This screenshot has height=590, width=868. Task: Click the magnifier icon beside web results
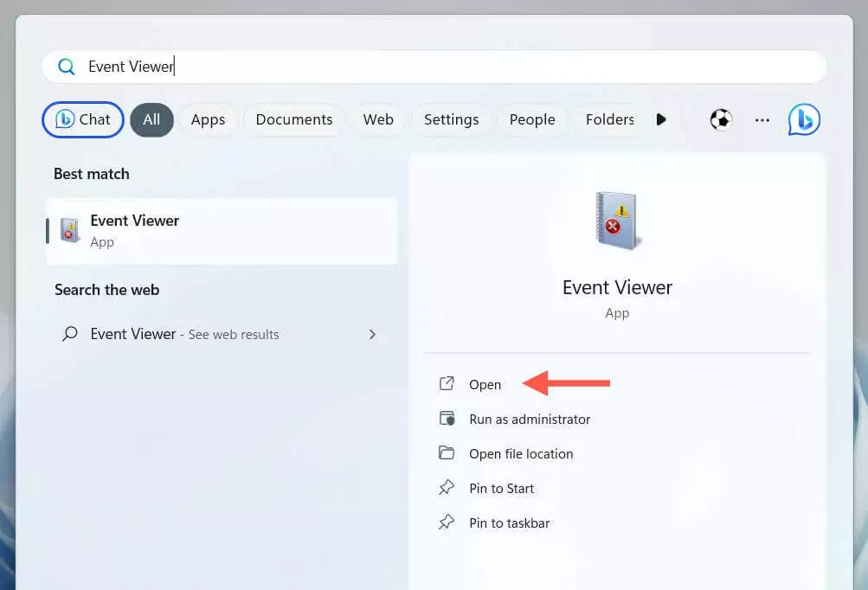70,334
